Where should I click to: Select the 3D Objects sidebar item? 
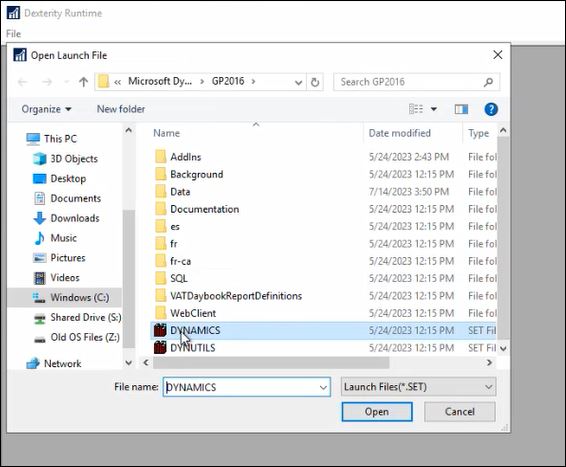pos(74,159)
